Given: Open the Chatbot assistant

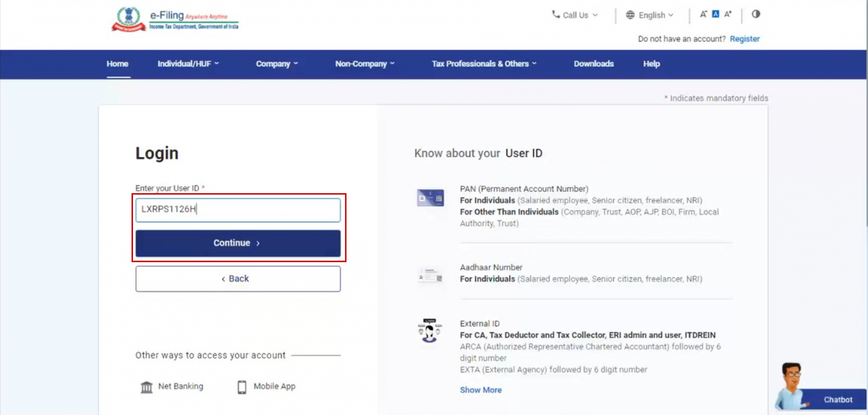Looking at the screenshot, I should pos(837,400).
